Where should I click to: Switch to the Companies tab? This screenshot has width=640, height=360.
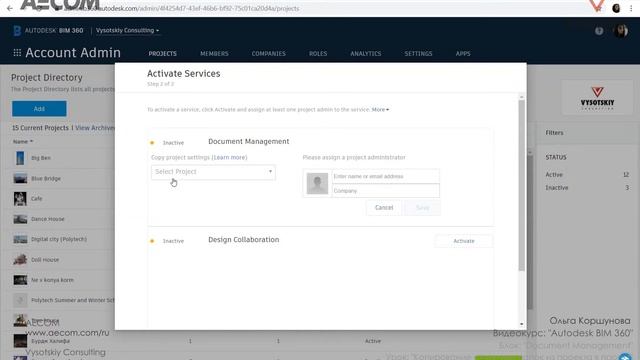[269, 53]
